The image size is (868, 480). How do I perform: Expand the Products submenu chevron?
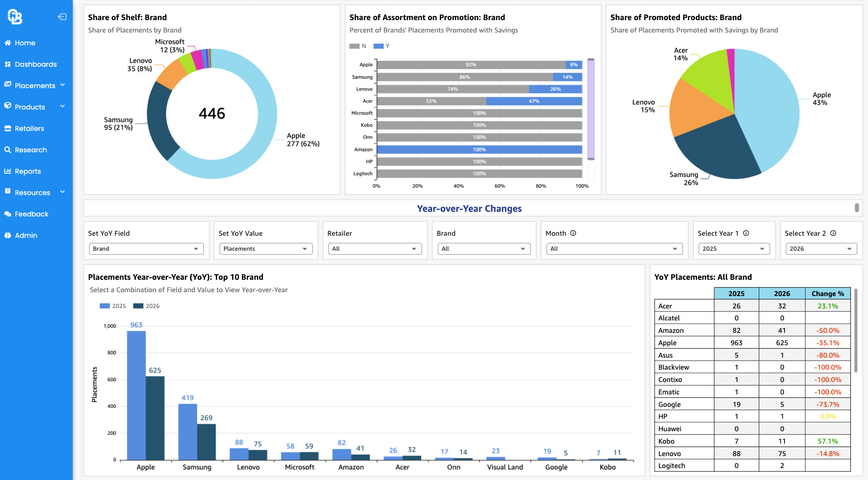[63, 107]
